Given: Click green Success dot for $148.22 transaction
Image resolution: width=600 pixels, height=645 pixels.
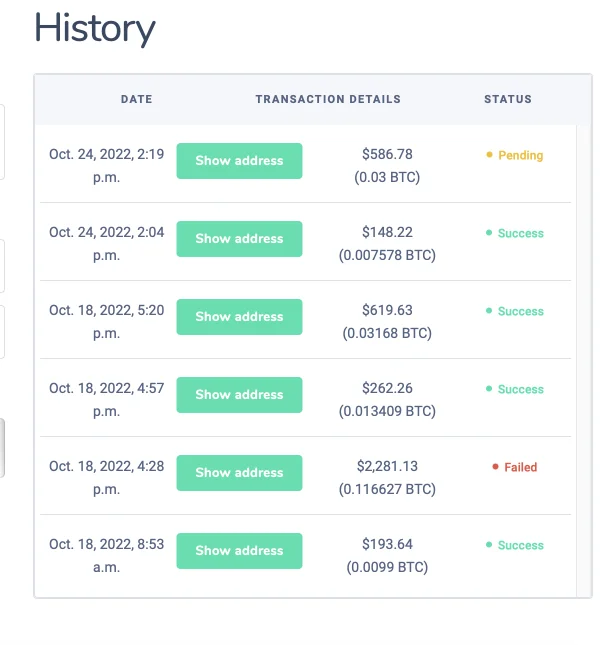Looking at the screenshot, I should coord(489,233).
